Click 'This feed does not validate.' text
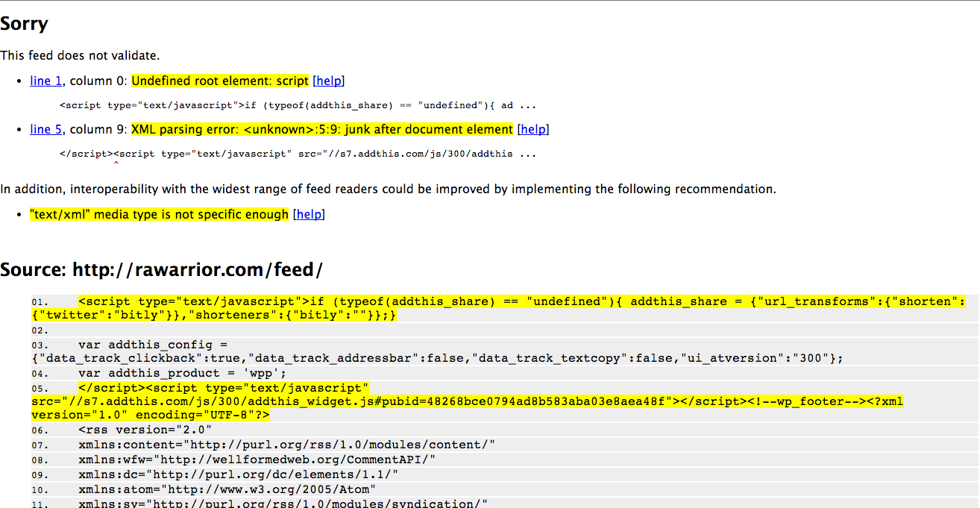Viewport: 980px width, 508px height. [80, 55]
